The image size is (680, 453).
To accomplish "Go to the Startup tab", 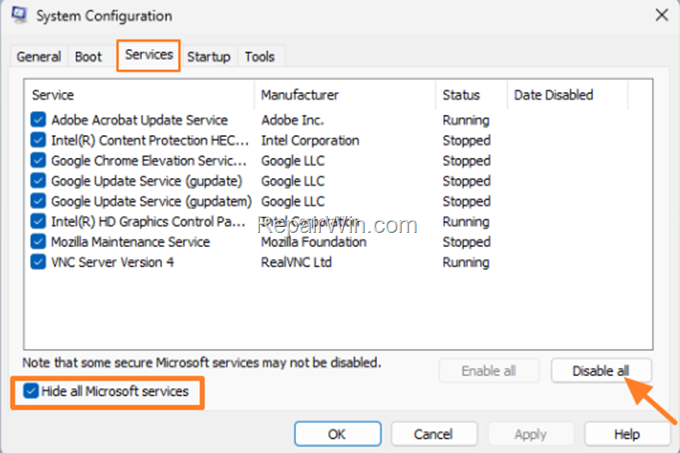I will (209, 57).
